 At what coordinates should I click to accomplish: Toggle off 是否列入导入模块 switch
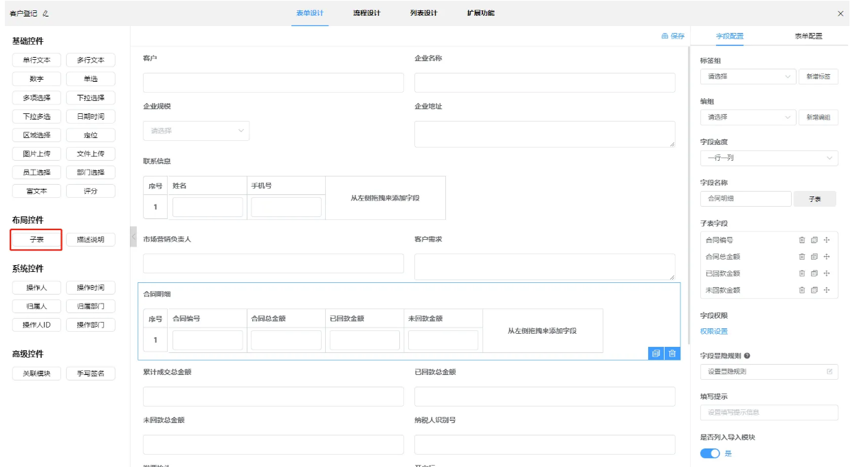coord(710,453)
